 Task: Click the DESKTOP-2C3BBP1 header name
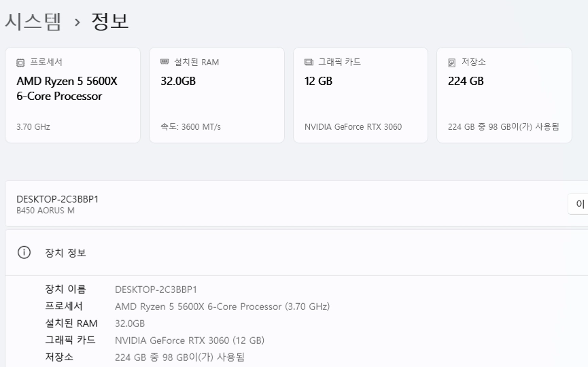pyautogui.click(x=57, y=199)
